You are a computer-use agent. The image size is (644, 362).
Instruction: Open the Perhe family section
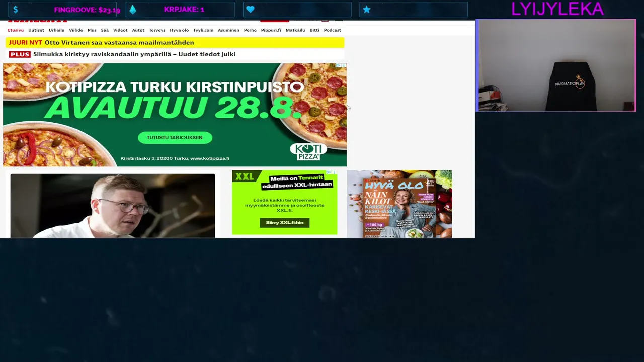(250, 30)
